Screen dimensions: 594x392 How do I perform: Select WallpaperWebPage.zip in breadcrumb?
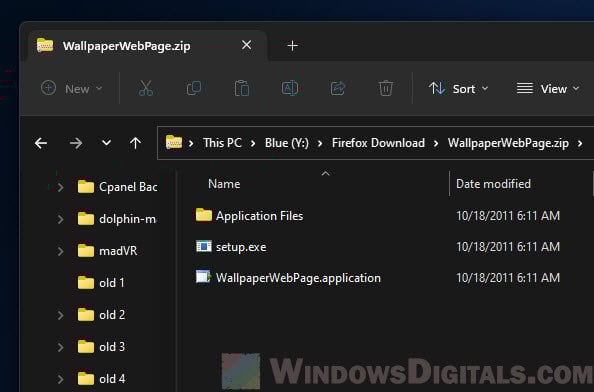point(508,143)
